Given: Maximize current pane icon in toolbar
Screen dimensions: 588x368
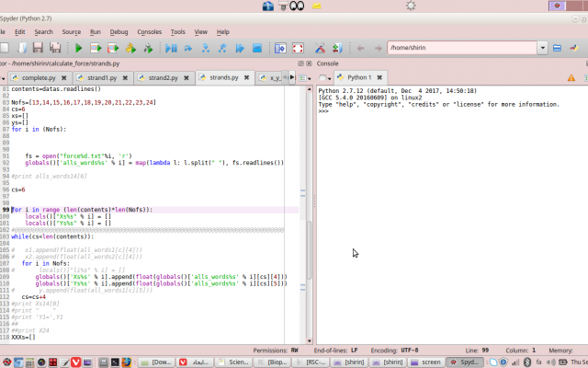Looking at the screenshot, I should (280, 48).
